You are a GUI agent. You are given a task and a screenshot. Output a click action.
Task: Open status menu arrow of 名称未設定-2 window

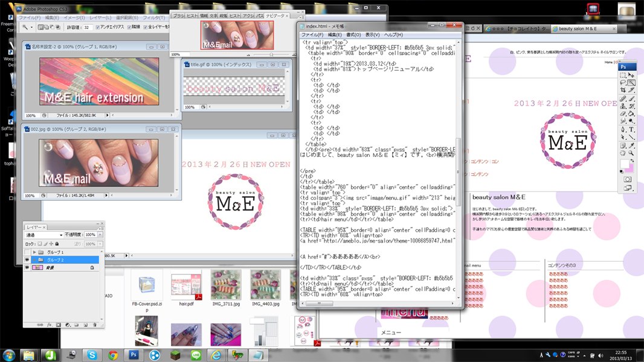(107, 116)
